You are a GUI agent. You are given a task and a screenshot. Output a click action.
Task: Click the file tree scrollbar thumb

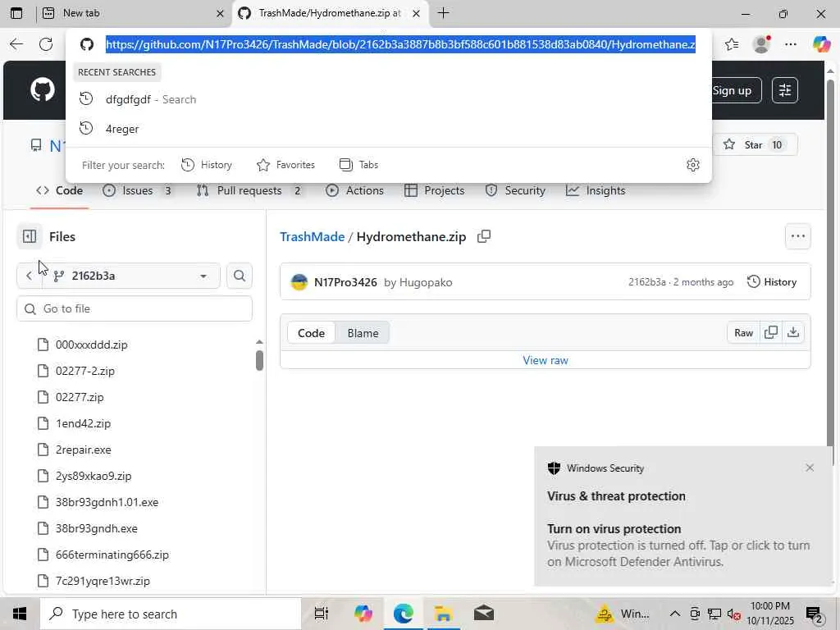259,361
